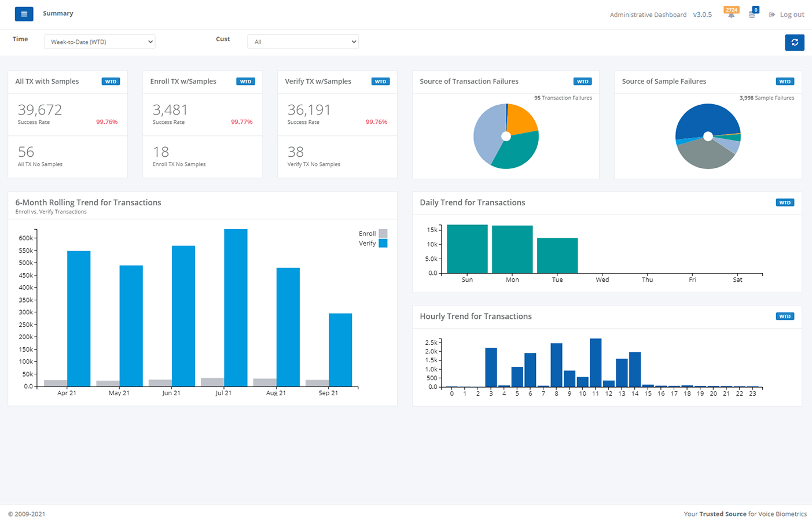Click WTD badge on Daily Trend for Transactions
The height and width of the screenshot is (523, 812).
click(785, 202)
